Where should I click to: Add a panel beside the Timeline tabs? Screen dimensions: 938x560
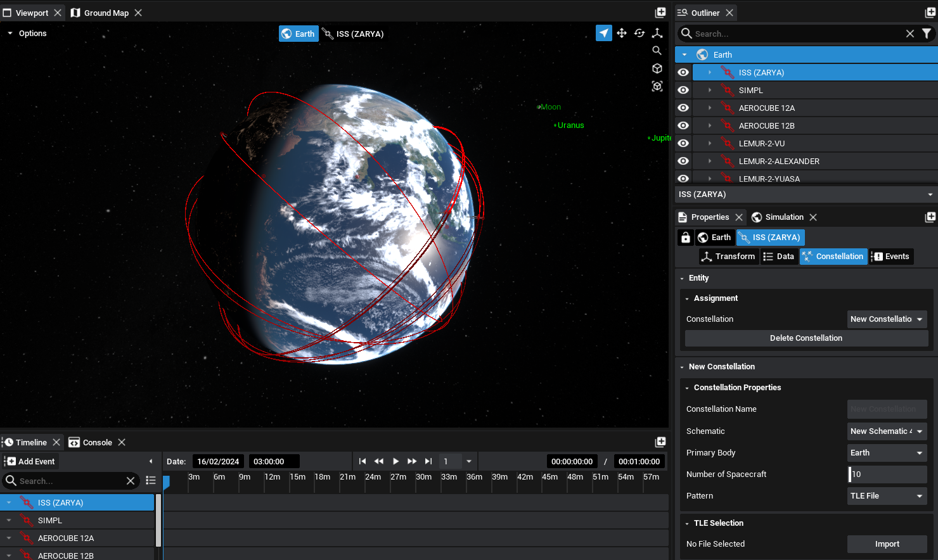pyautogui.click(x=660, y=442)
